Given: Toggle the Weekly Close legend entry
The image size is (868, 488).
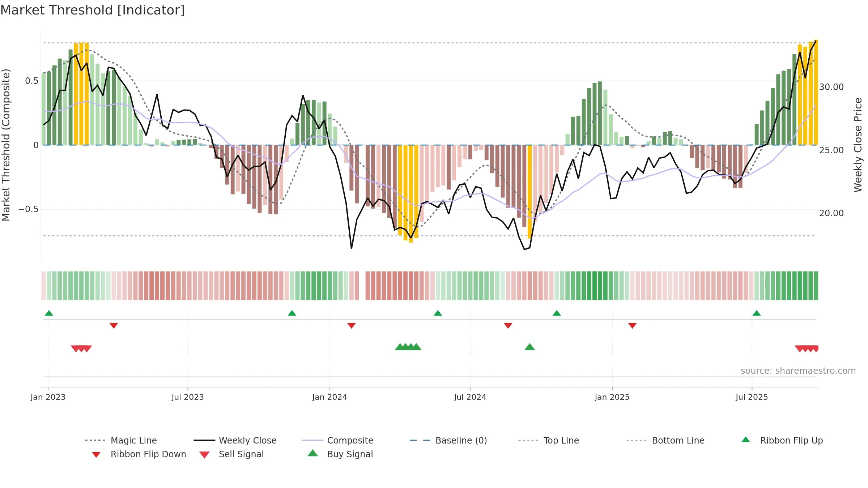Looking at the screenshot, I should 235,440.
